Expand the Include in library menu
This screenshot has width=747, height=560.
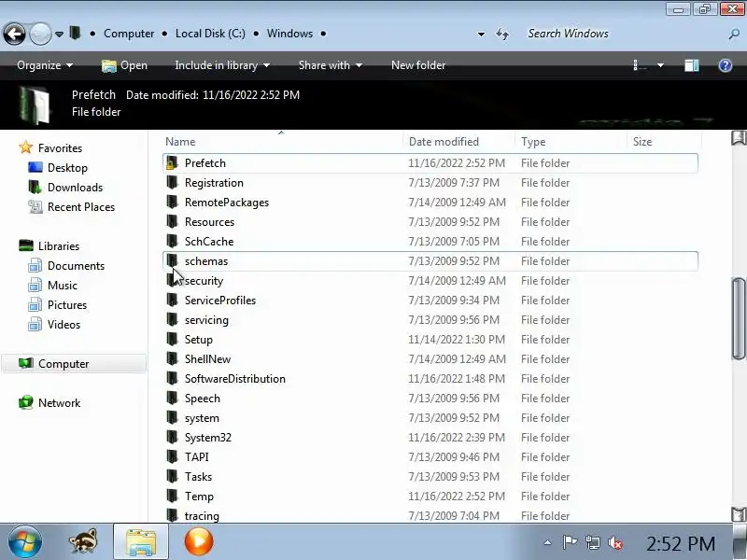[222, 65]
